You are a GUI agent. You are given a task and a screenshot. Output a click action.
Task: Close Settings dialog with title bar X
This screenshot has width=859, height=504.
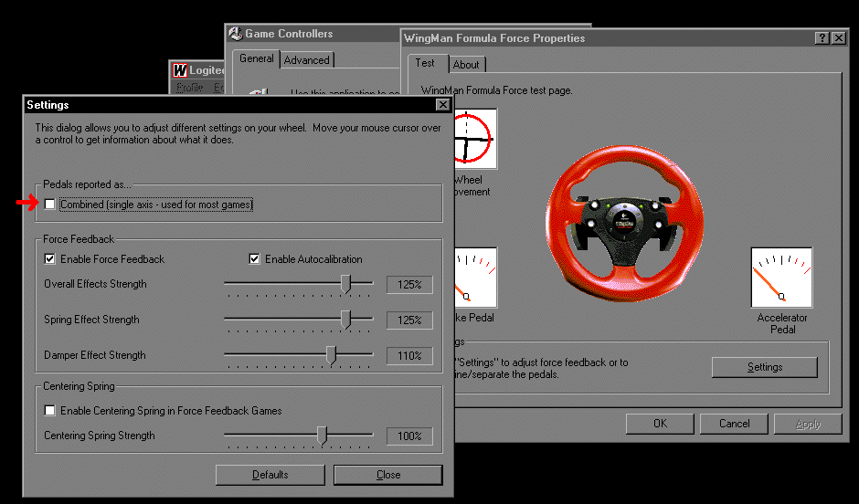point(443,104)
